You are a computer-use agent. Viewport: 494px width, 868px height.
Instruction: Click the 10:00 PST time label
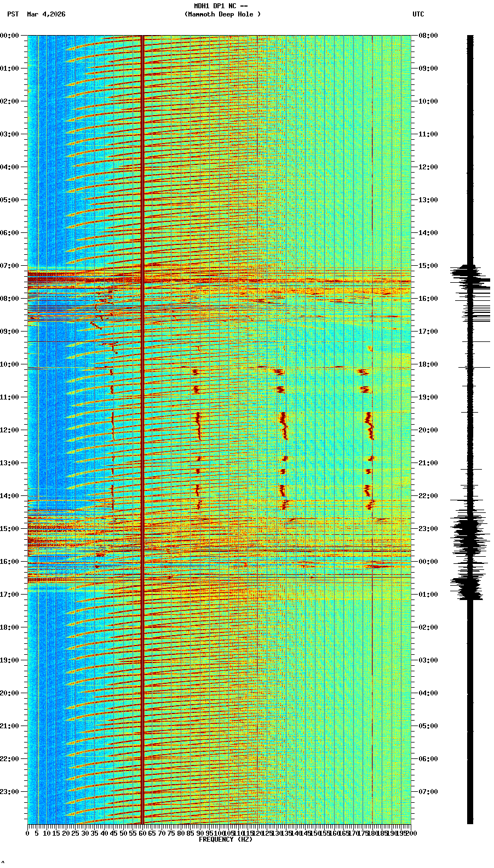coord(9,364)
